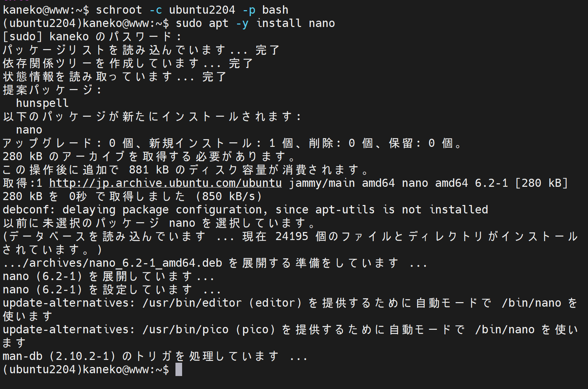Click the final '(ubuntu2204)kaneko@www:~$' prompt

[86, 370]
